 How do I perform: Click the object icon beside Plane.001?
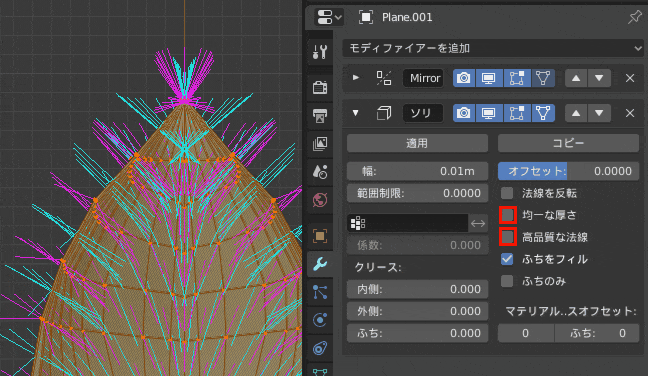pyautogui.click(x=366, y=17)
